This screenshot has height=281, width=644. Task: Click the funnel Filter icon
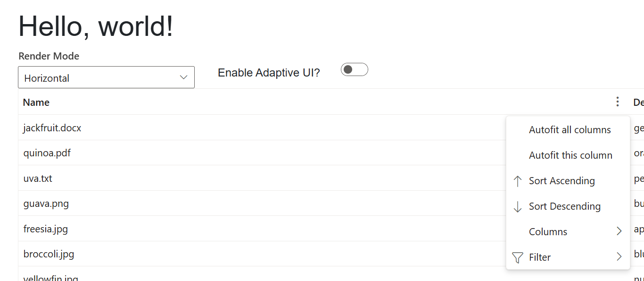point(517,257)
